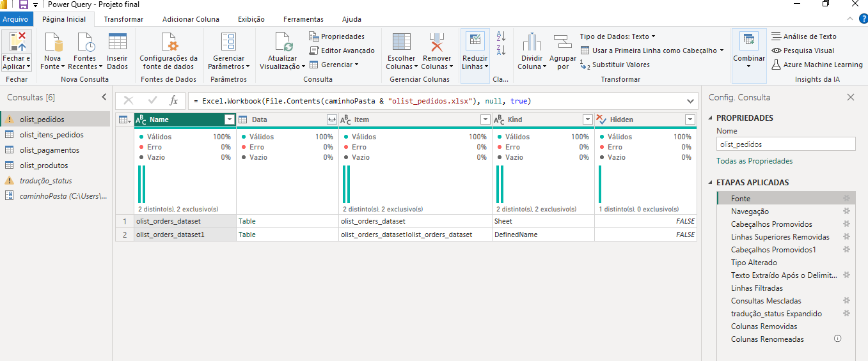Screen dimensions: 868x361
Task: Click the Fechar e Aplicar icon
Action: (17, 42)
